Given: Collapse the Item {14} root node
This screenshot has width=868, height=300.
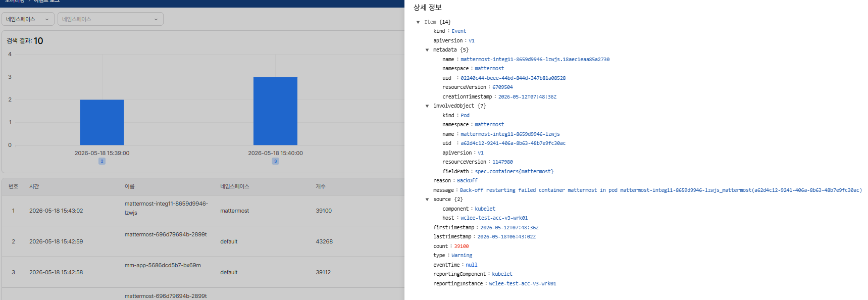Looking at the screenshot, I should click(418, 22).
